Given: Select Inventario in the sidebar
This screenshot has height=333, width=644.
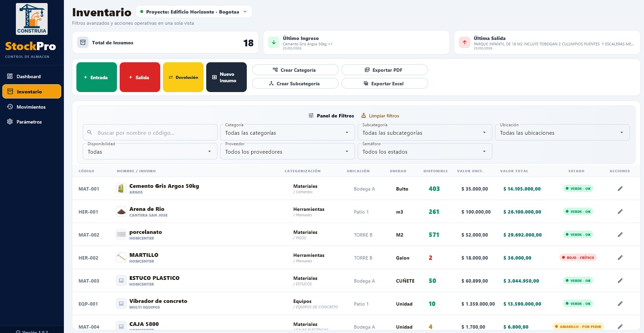Looking at the screenshot, I should pyautogui.click(x=31, y=91).
